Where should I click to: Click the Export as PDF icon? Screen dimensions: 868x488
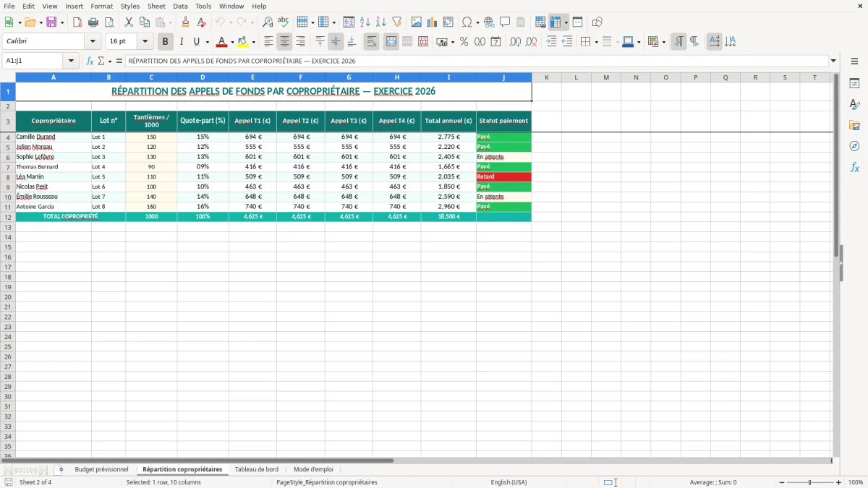77,22
